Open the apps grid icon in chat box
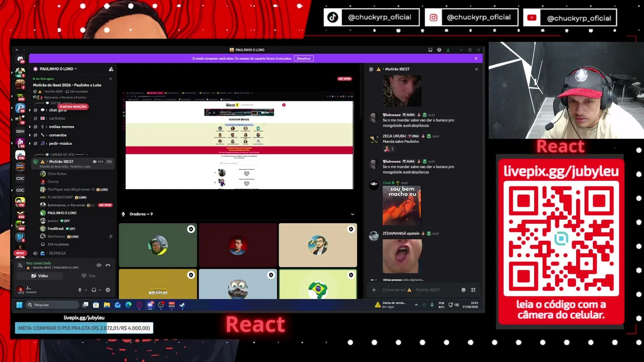The height and width of the screenshot is (362, 644). pyautogui.click(x=473, y=290)
